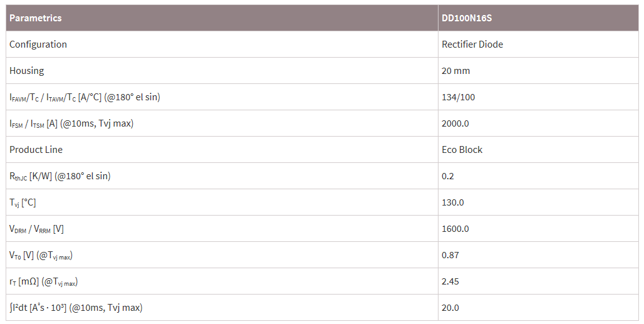Select the Configuration row label
The height and width of the screenshot is (324, 644).
point(38,44)
